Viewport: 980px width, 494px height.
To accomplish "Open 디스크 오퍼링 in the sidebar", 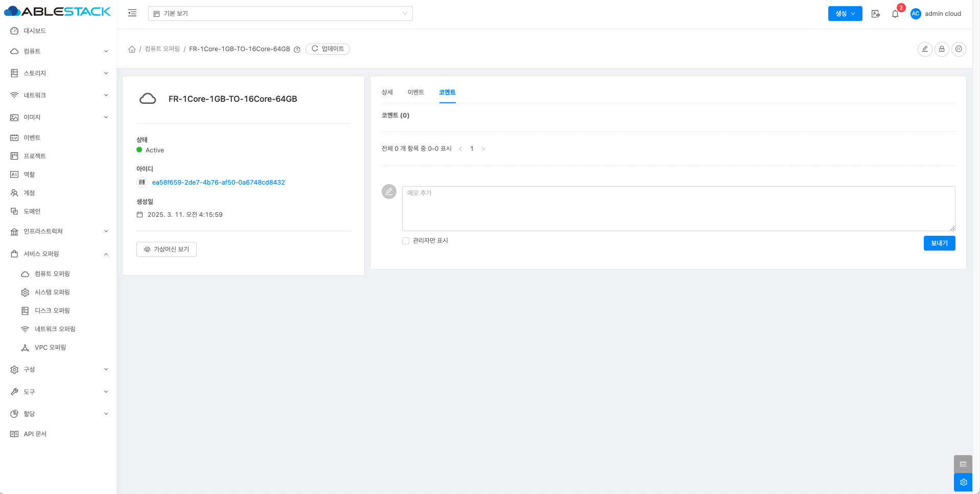I will click(x=58, y=310).
